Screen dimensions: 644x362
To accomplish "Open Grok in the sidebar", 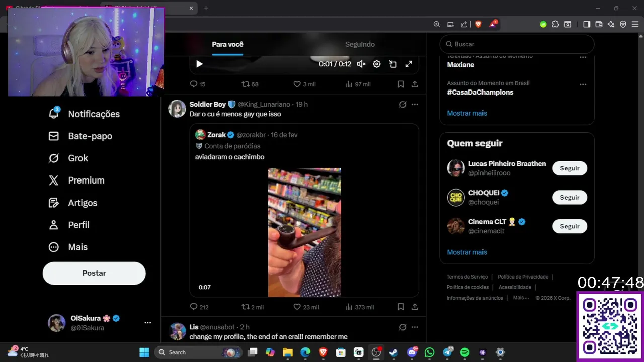I will (68, 158).
